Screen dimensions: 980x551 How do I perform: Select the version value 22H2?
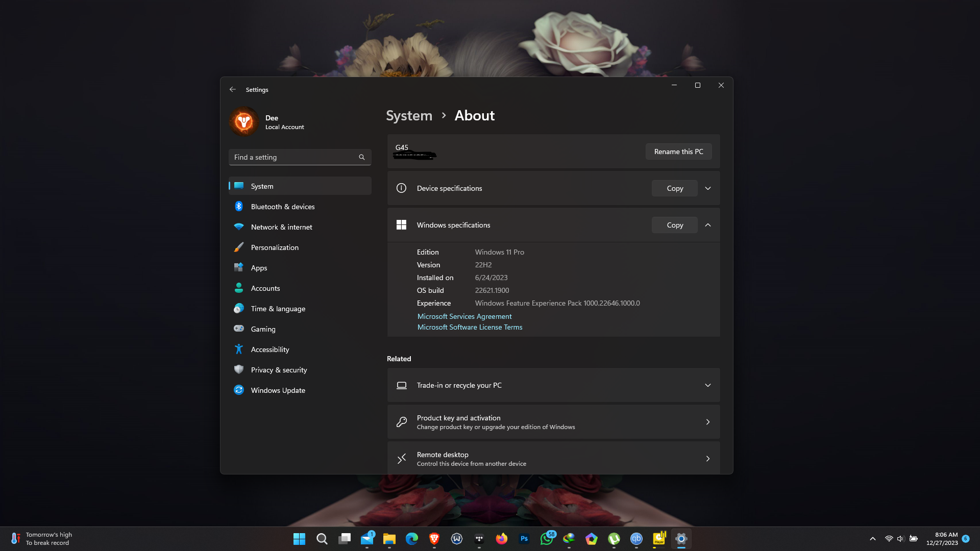coord(483,265)
